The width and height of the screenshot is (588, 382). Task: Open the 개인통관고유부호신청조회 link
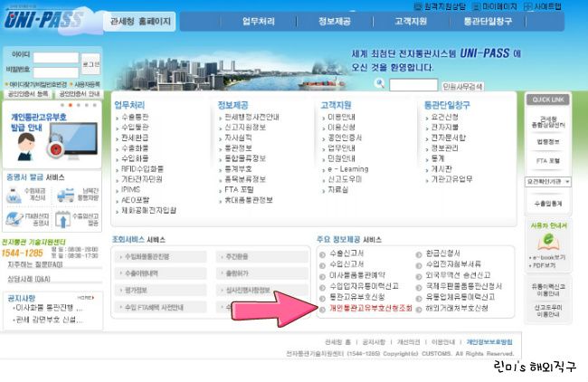coord(371,308)
